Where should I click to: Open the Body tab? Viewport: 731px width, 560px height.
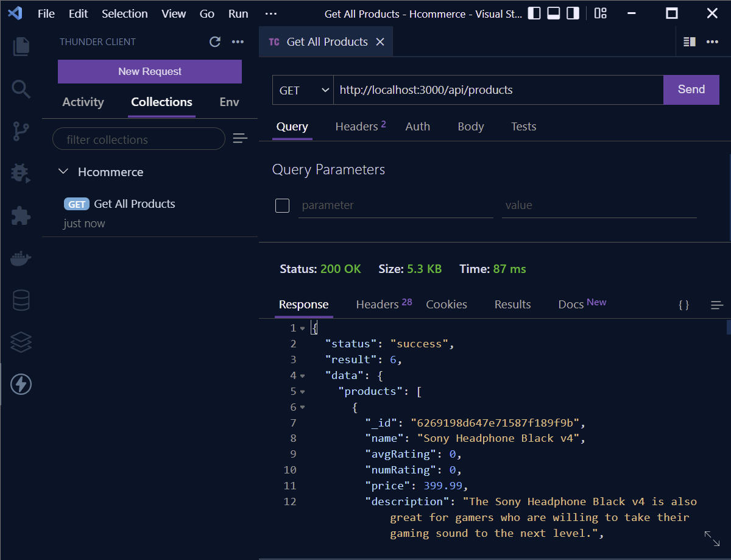coord(471,127)
